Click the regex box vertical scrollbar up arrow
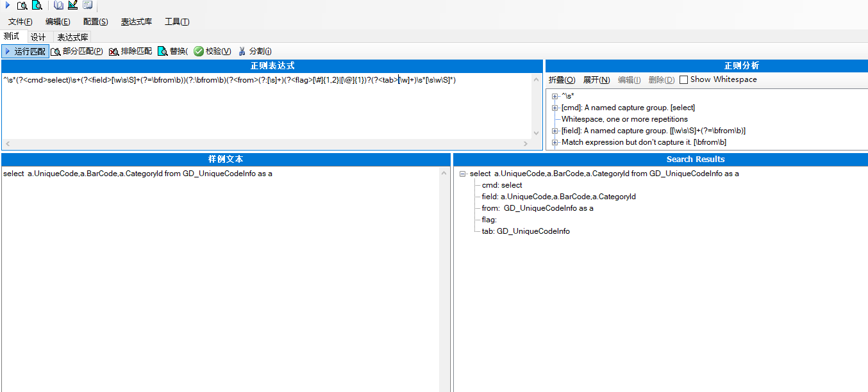 pos(537,79)
